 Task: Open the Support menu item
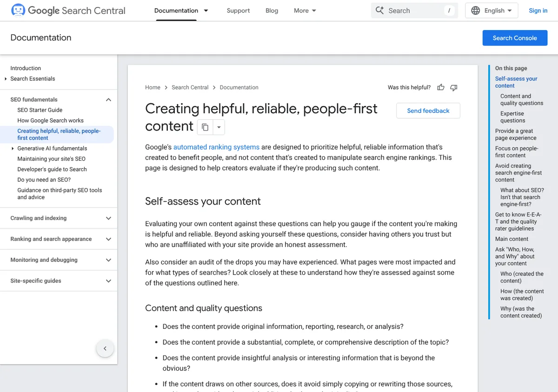pyautogui.click(x=238, y=10)
